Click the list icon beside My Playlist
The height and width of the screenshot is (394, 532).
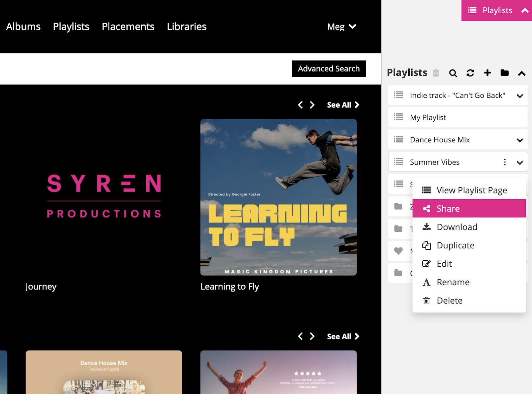(398, 117)
